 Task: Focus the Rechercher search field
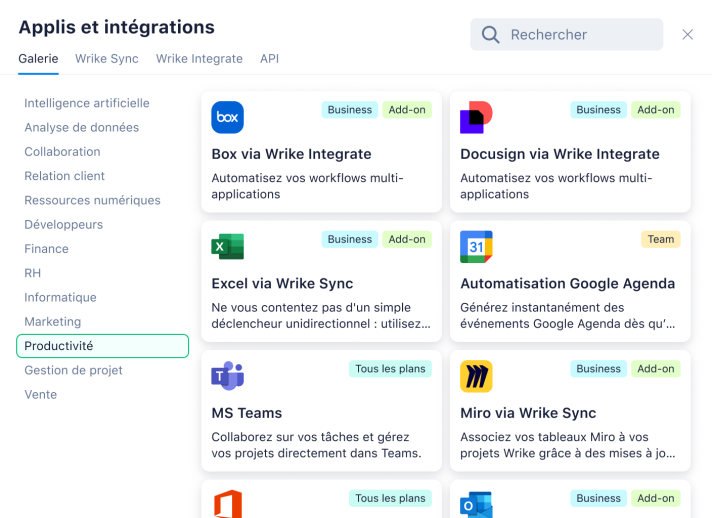pyautogui.click(x=567, y=35)
